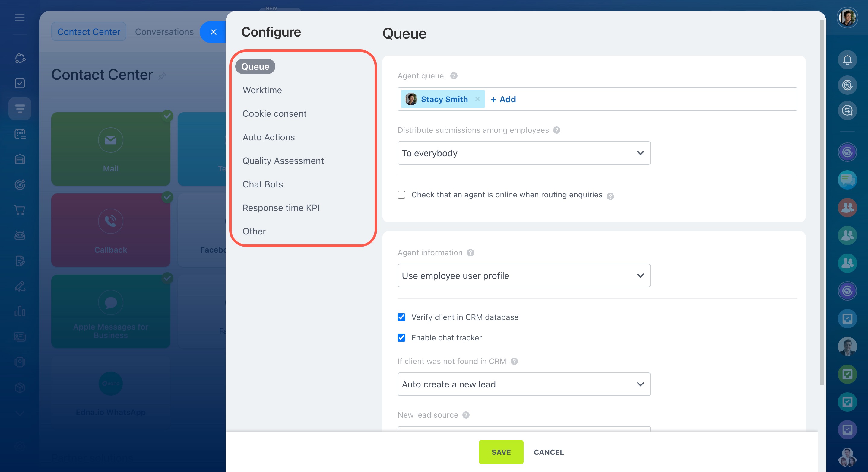
Task: Open the Quality Assessment section
Action: pyautogui.click(x=283, y=161)
